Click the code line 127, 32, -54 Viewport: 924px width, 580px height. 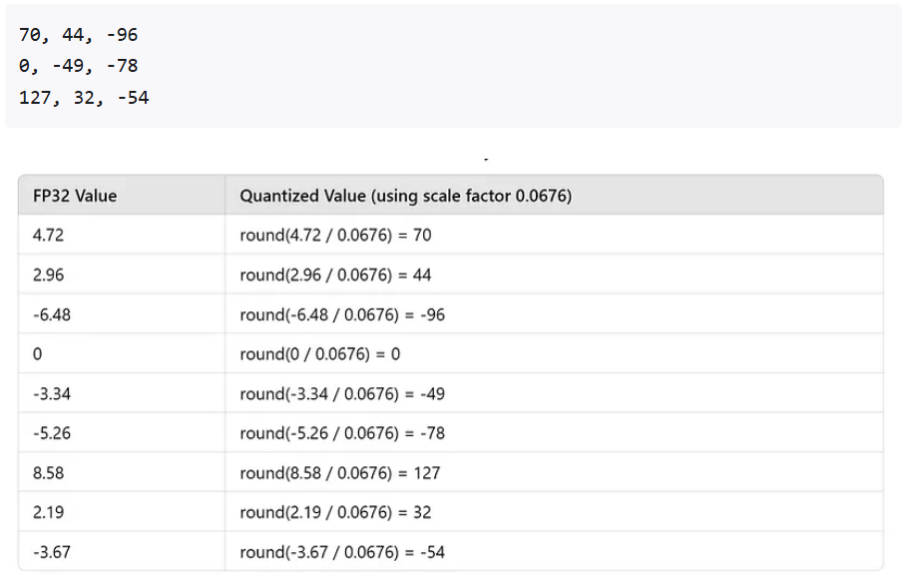point(84,97)
